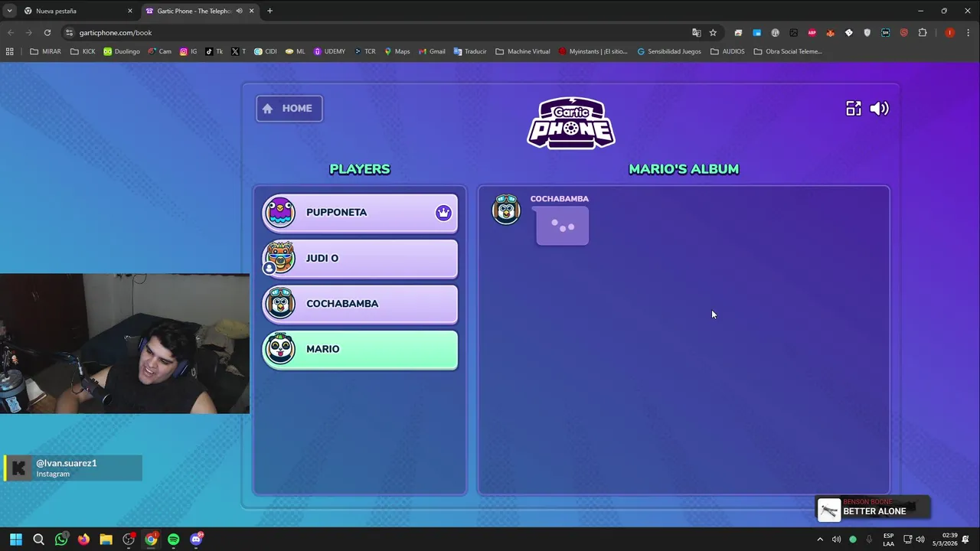Open the Sensibilidad Juegos bookmark
Screen dimensions: 980x551
pos(669,51)
